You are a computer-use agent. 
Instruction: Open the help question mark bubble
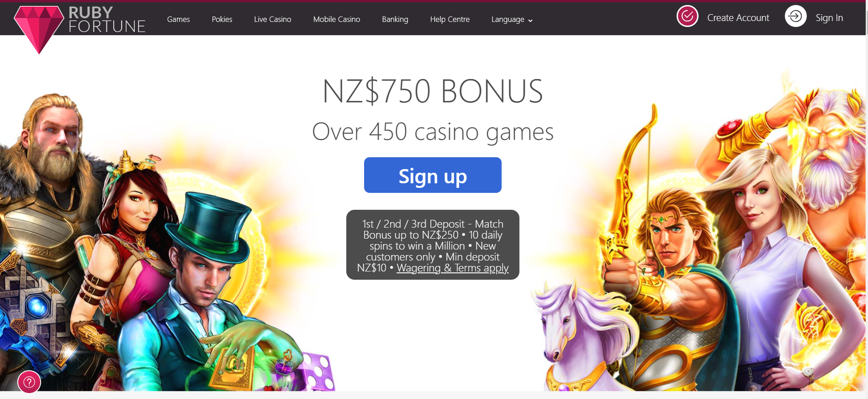pyautogui.click(x=29, y=382)
